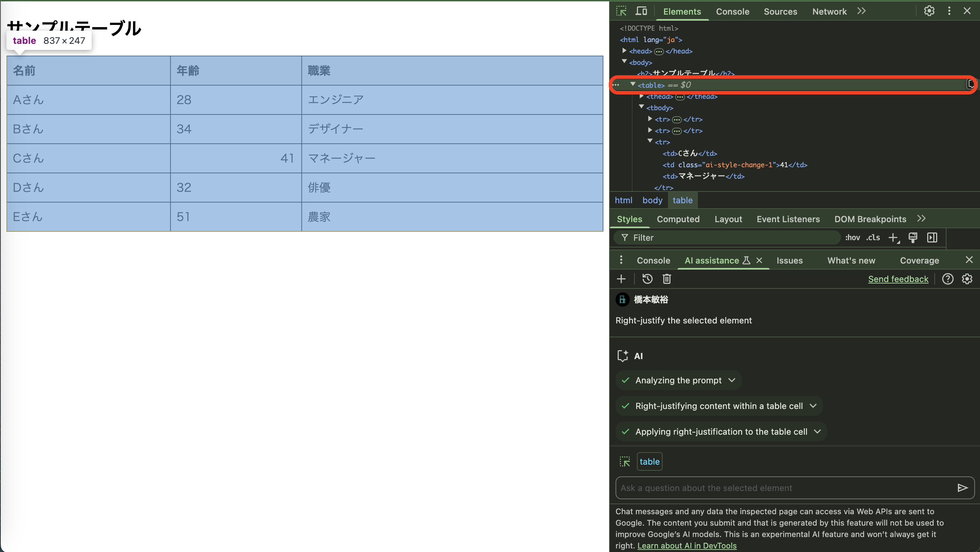The height and width of the screenshot is (552, 980).
Task: Switch to the Computed tab
Action: point(678,219)
